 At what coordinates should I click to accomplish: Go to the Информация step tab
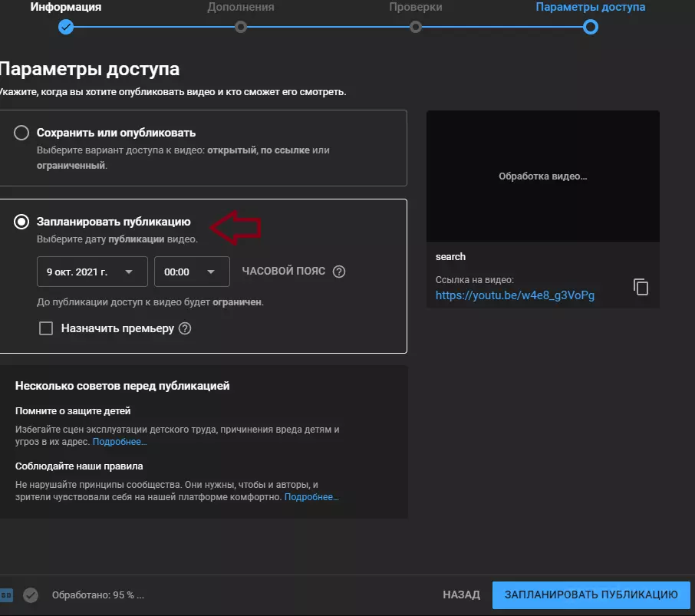click(x=66, y=7)
